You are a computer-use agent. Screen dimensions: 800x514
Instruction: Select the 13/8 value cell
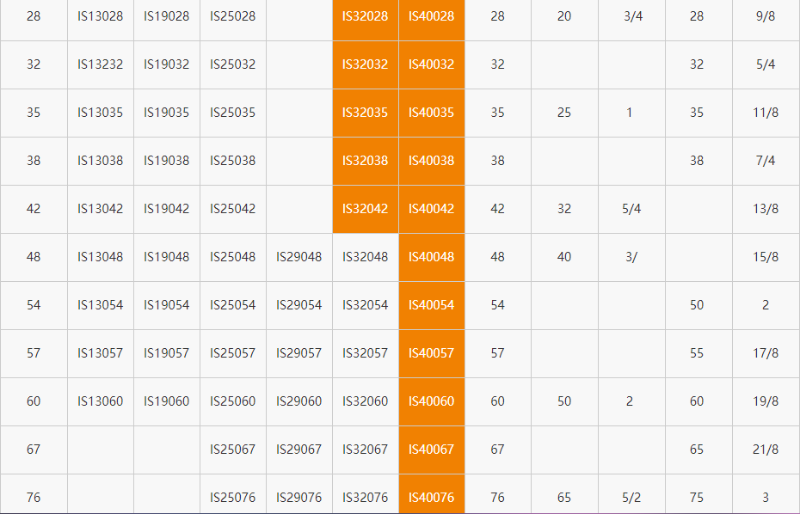pyautogui.click(x=765, y=209)
